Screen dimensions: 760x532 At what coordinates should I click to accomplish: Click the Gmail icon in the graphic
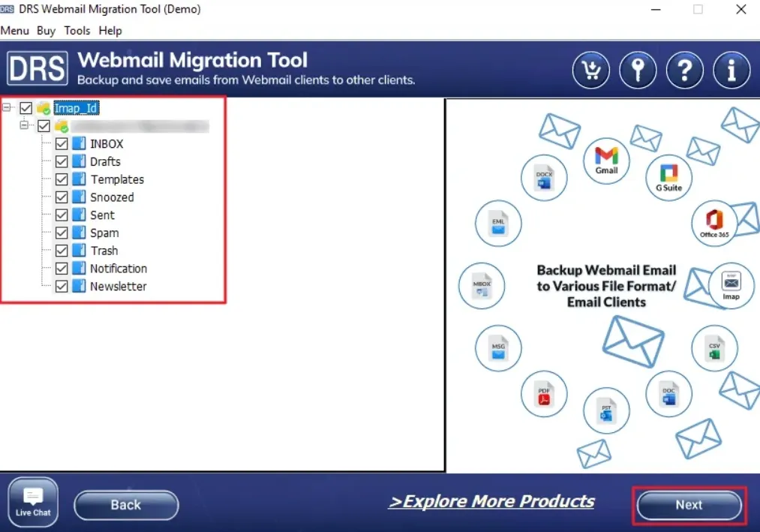pos(606,160)
